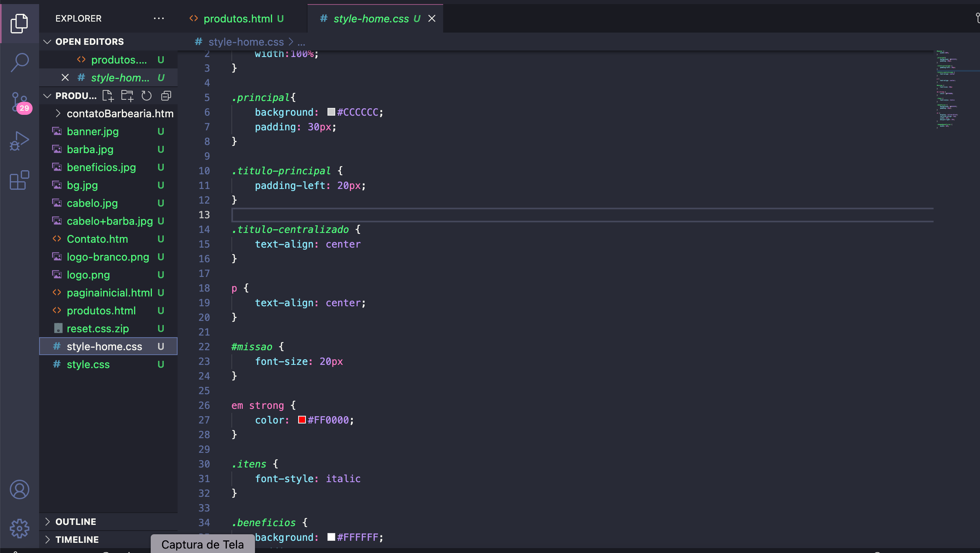
Task: Open reset.css.zip archive
Action: [x=108, y=329]
